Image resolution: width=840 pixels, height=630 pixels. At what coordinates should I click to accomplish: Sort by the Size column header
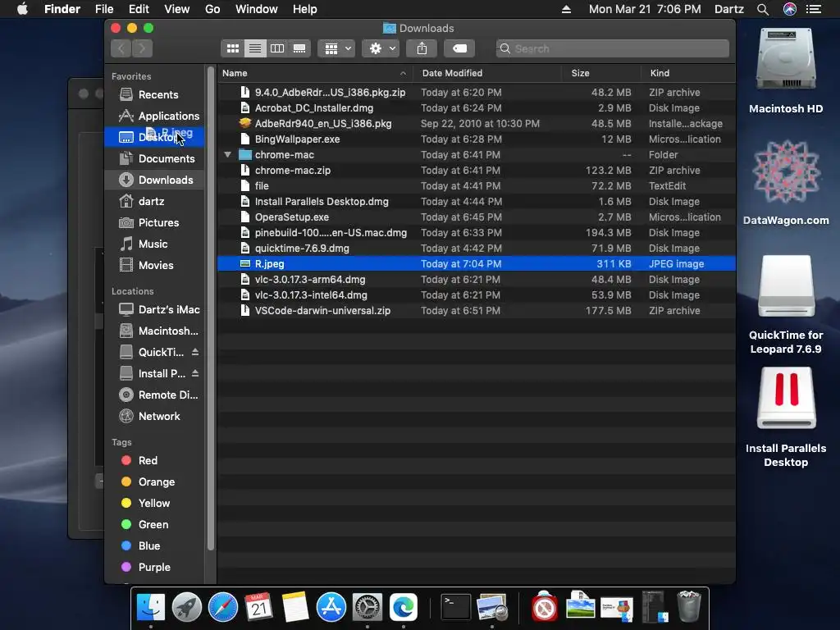tap(601, 73)
